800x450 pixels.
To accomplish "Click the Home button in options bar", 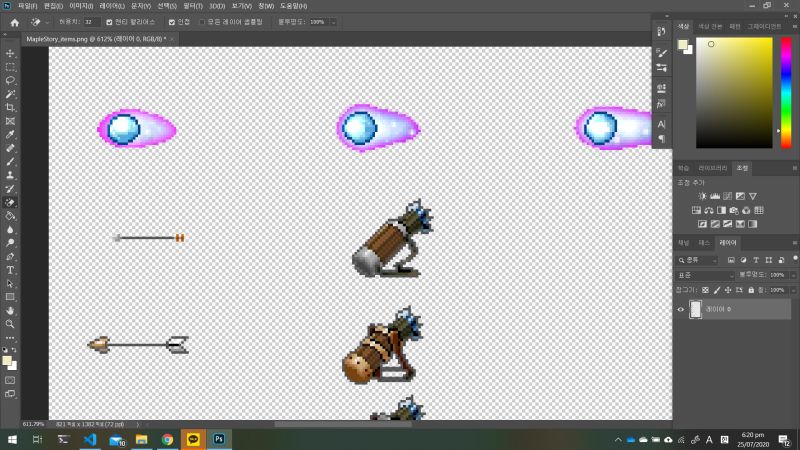I will pos(14,22).
